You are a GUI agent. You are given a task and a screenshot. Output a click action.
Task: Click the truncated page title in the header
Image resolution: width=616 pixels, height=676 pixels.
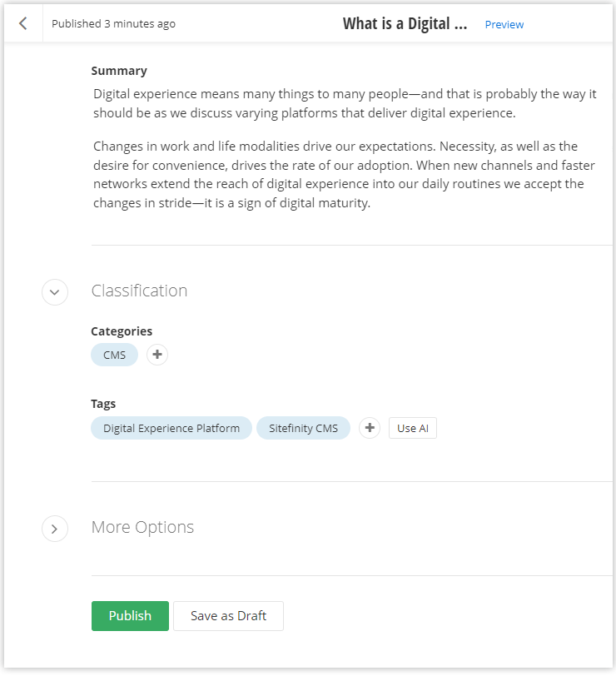(x=405, y=23)
